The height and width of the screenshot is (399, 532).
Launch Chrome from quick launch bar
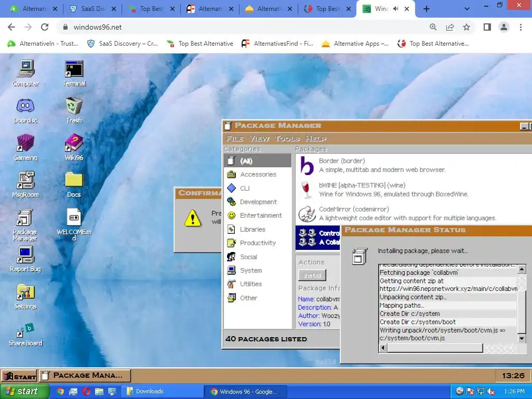(x=60, y=392)
